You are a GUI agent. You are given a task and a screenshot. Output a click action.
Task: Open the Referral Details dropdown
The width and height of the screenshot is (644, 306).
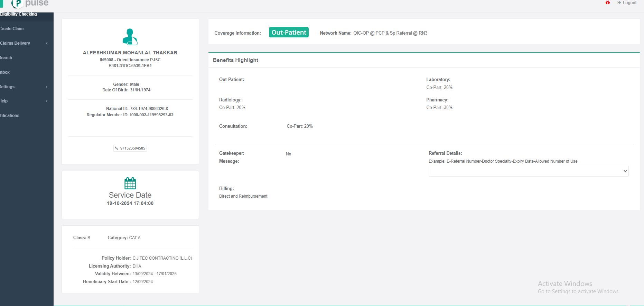pos(528,171)
